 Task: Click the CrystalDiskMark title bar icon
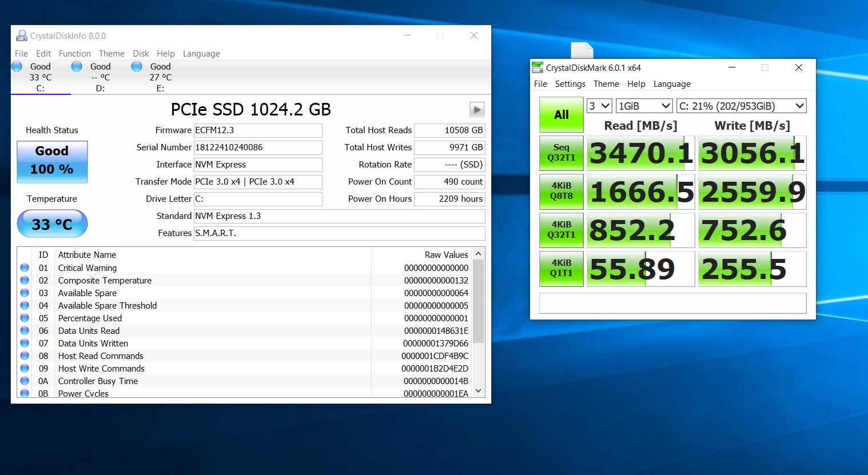pyautogui.click(x=537, y=67)
